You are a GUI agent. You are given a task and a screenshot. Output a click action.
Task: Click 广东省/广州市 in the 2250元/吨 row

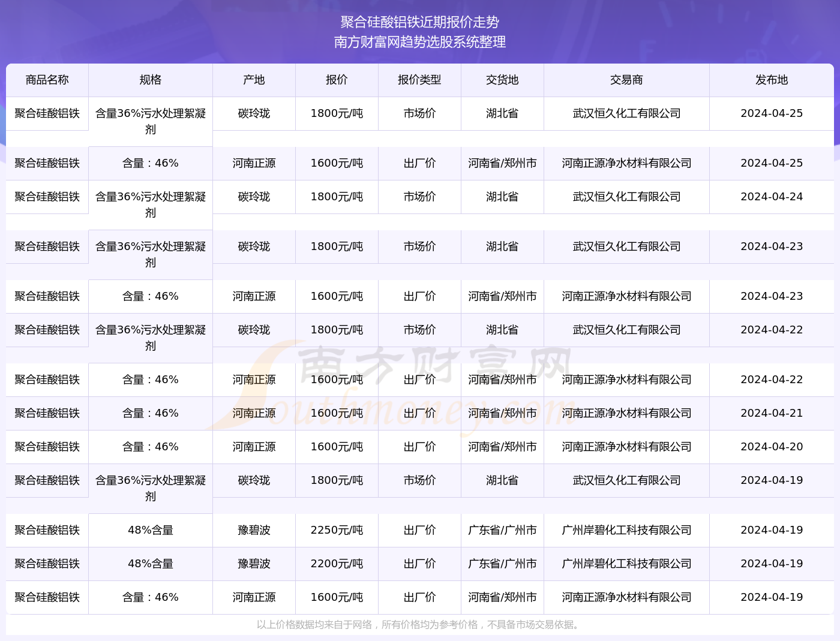(503, 530)
